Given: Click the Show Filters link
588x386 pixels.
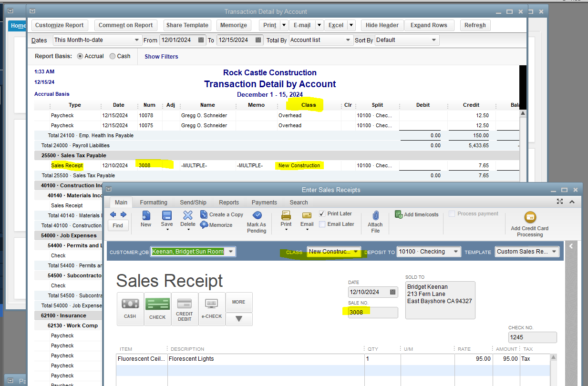Looking at the screenshot, I should tap(161, 56).
